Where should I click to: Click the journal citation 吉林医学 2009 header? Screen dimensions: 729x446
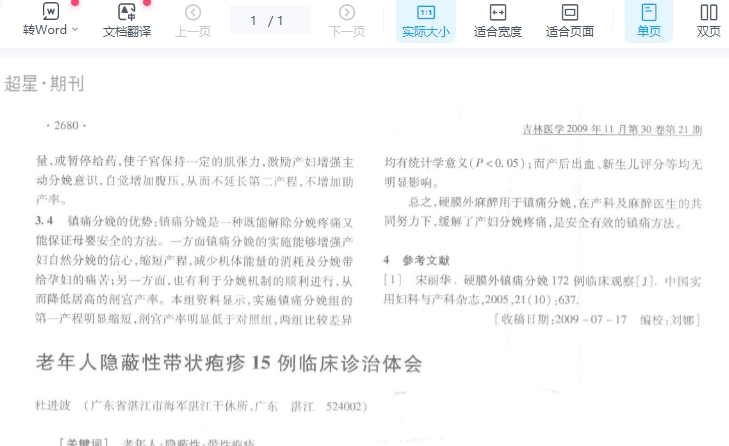coord(612,129)
